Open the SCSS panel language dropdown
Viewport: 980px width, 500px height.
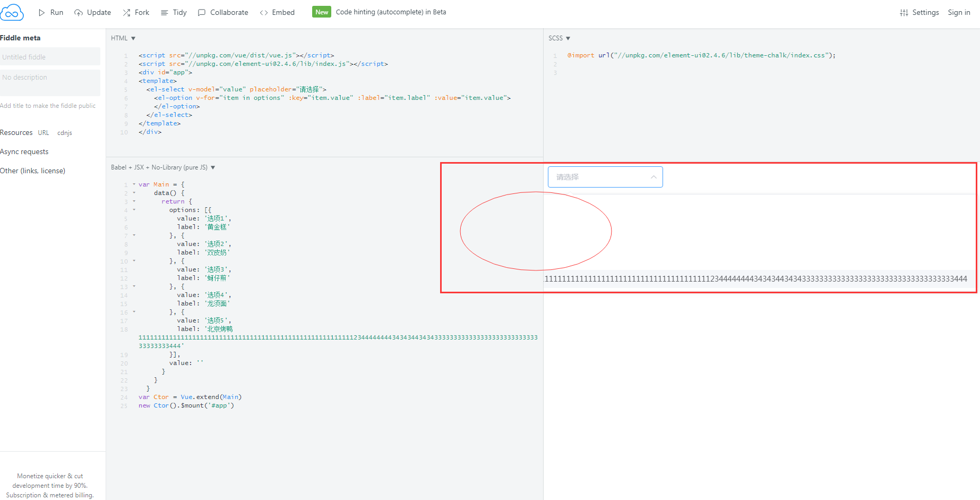(x=559, y=38)
